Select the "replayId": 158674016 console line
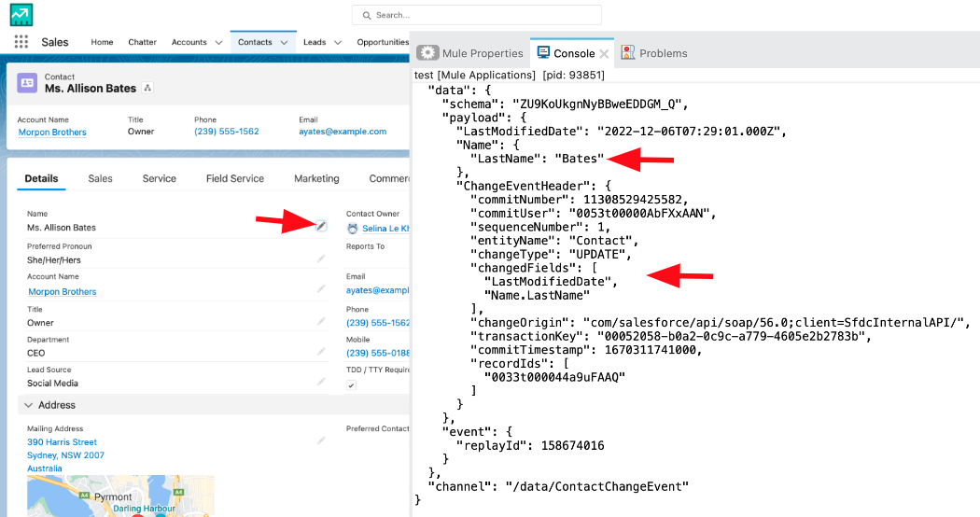The height and width of the screenshot is (517, 980). pyautogui.click(x=530, y=446)
